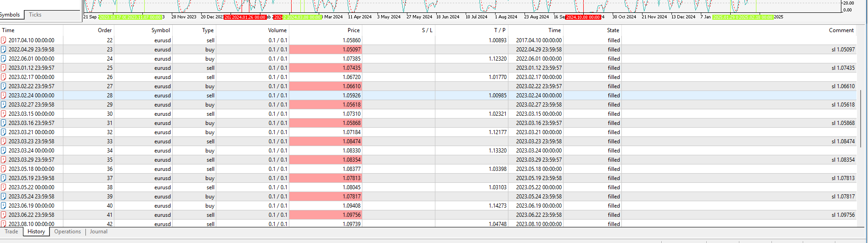The width and height of the screenshot is (868, 243).
Task: Open the Ticks tab
Action: [35, 15]
